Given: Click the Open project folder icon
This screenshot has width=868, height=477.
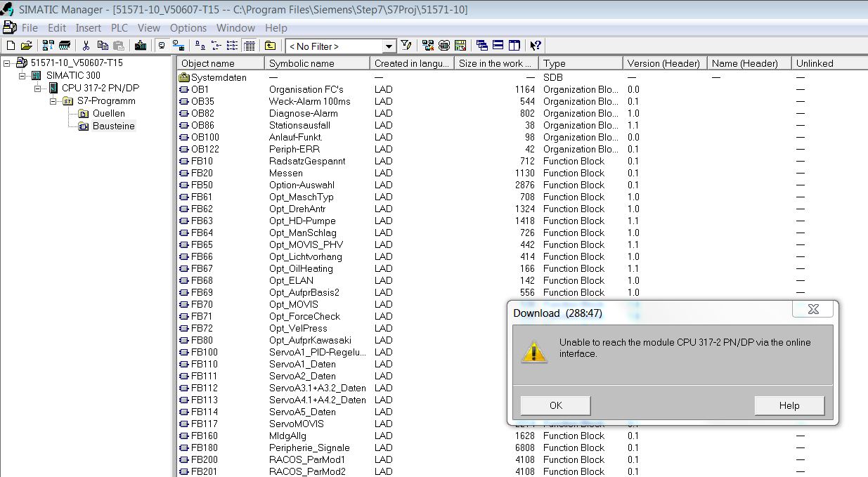Looking at the screenshot, I should tap(27, 46).
